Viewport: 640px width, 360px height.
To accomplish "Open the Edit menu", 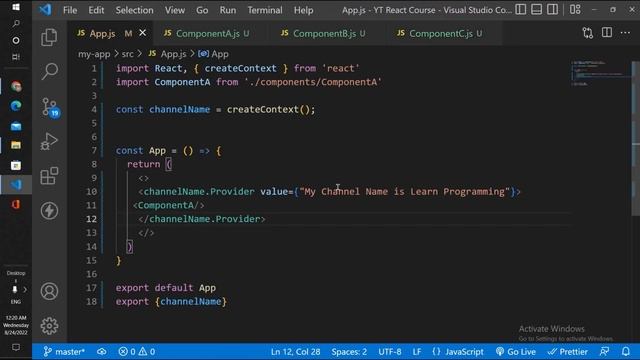I will click(96, 10).
